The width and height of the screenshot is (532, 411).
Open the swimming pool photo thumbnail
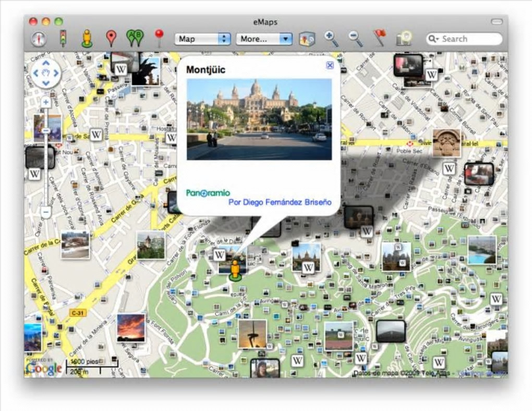click(482, 250)
